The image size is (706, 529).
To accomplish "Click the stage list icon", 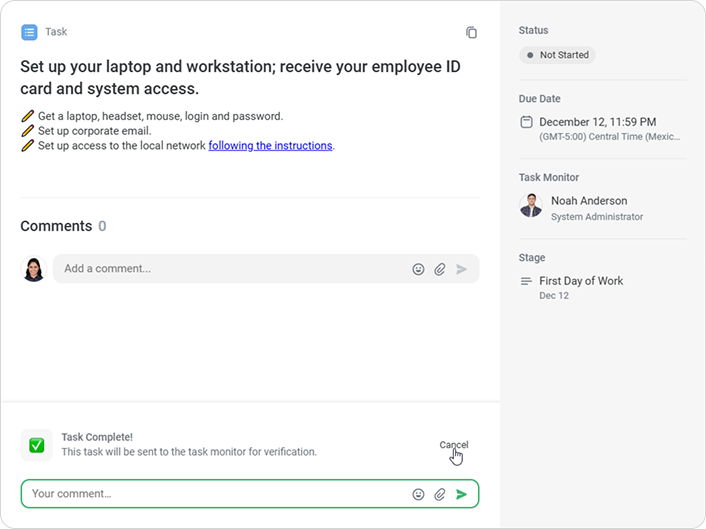I will coord(527,281).
